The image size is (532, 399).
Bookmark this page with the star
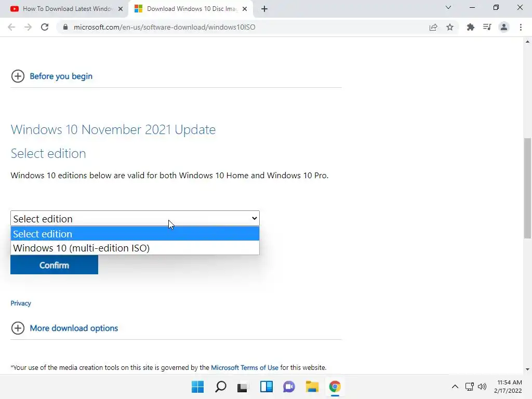point(450,27)
